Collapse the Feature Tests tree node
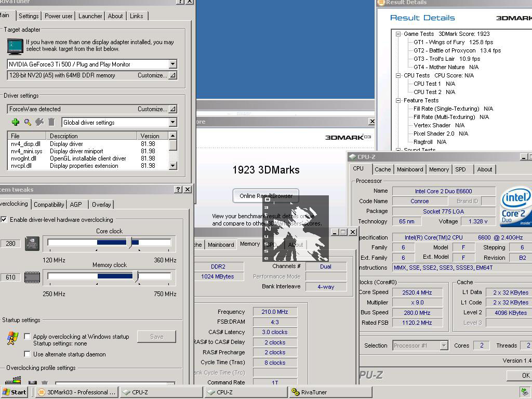The height and width of the screenshot is (399, 532). pyautogui.click(x=398, y=100)
